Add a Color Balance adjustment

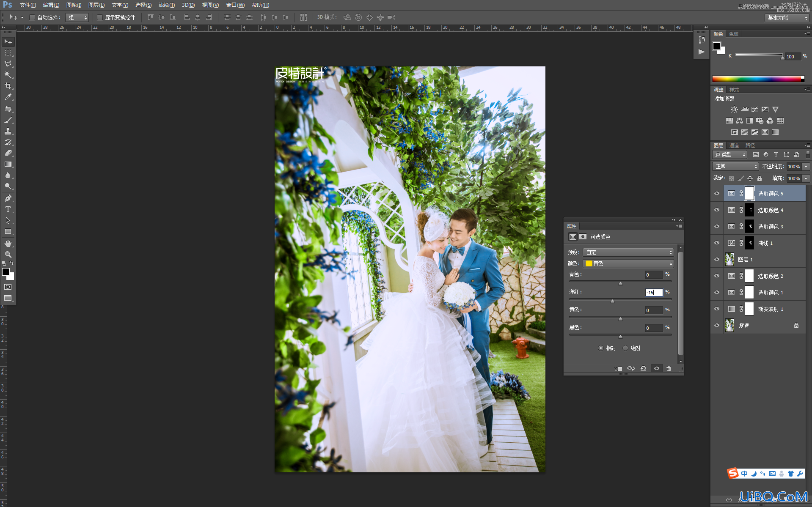tap(740, 121)
